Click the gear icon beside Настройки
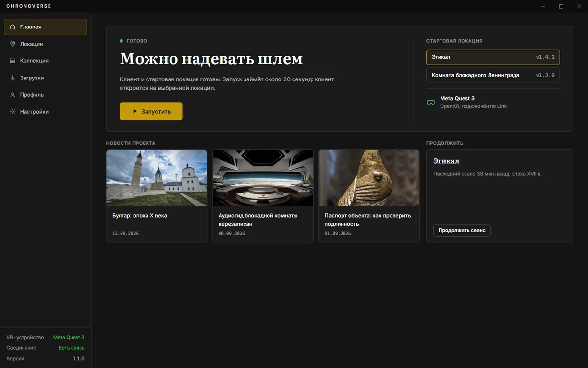588x368 pixels. [x=13, y=111]
